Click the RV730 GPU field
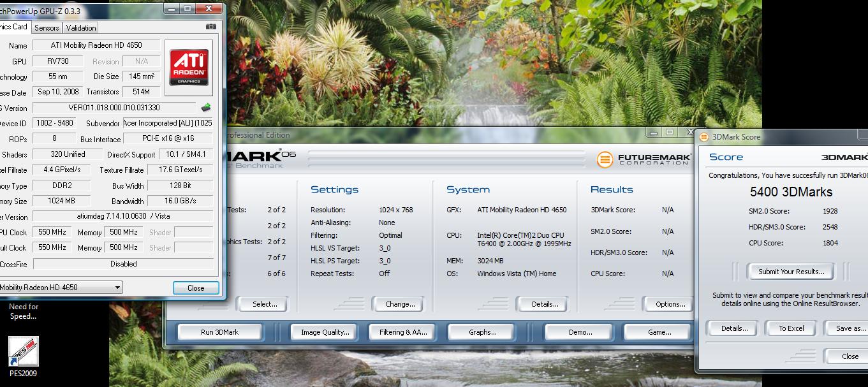 point(59,61)
